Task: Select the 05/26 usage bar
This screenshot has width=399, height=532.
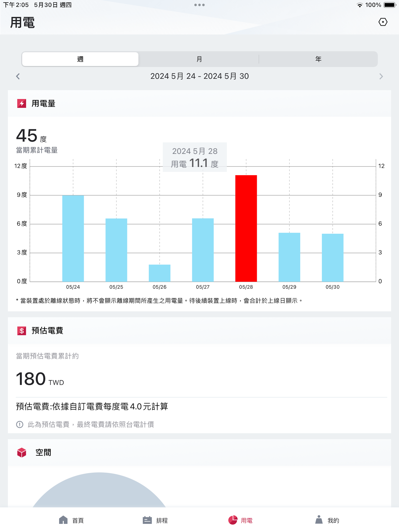Action: coord(160,273)
